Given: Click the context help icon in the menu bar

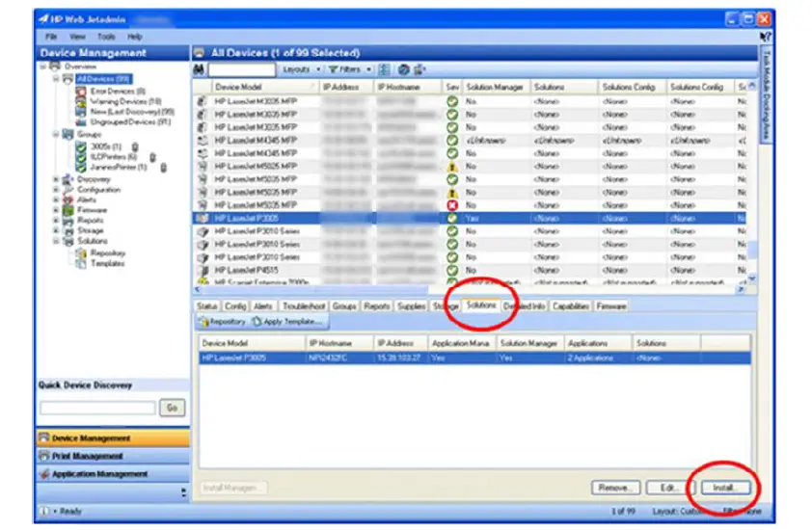Looking at the screenshot, I should click(765, 37).
